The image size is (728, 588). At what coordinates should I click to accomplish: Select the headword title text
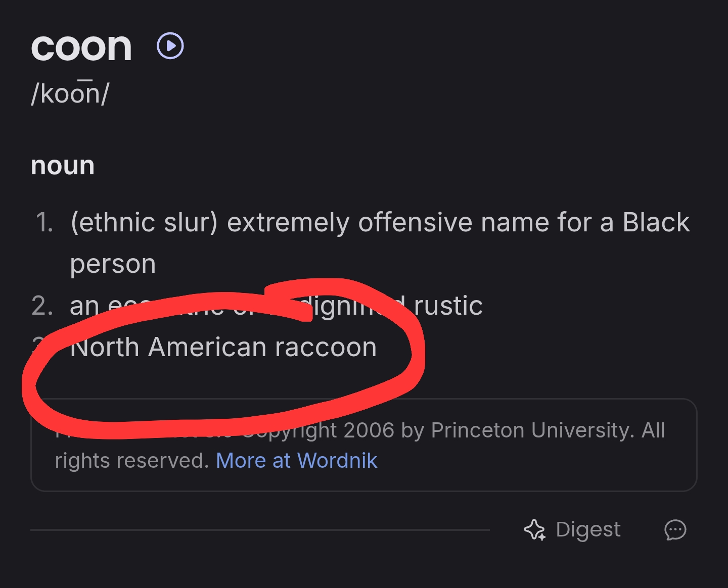coord(81,47)
